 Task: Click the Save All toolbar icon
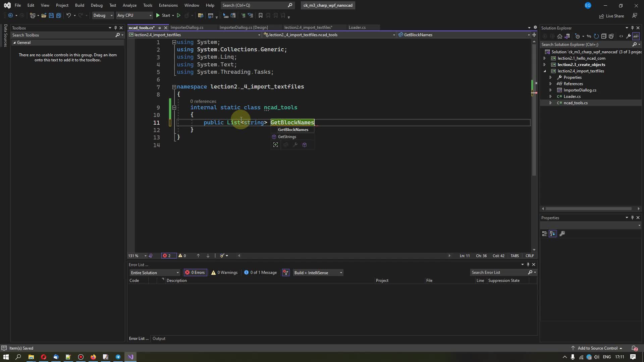(x=58, y=15)
